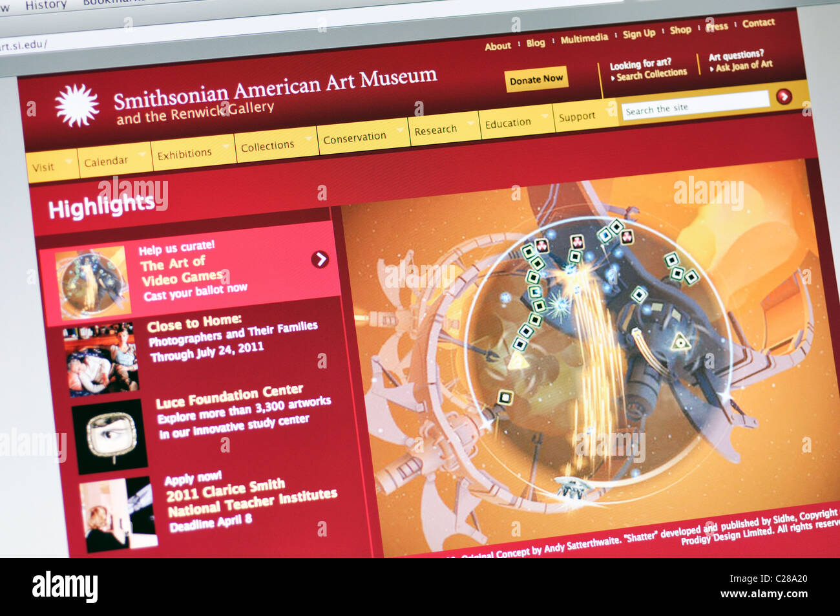
Task: Click the History browser menu
Action: (x=45, y=5)
